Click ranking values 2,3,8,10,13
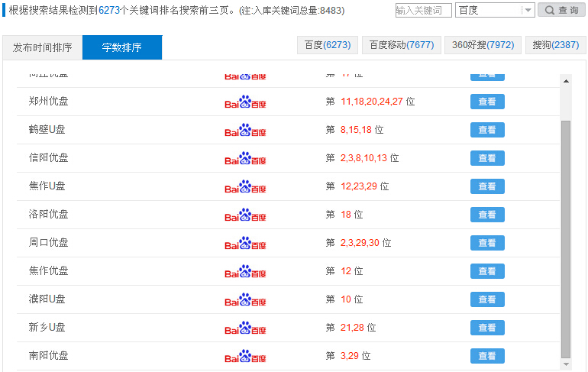The width and height of the screenshot is (588, 372). click(x=363, y=158)
